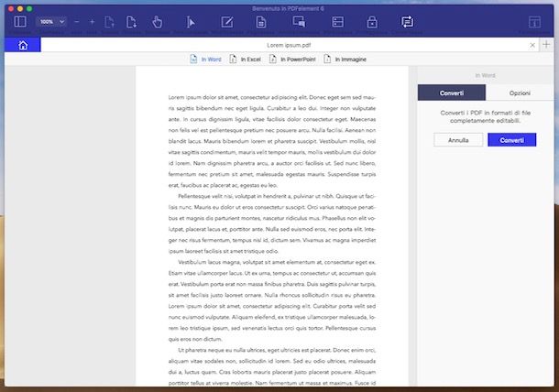This screenshot has width=559, height=392.
Task: Choose In PowerPoint conversion option
Action: [292, 60]
